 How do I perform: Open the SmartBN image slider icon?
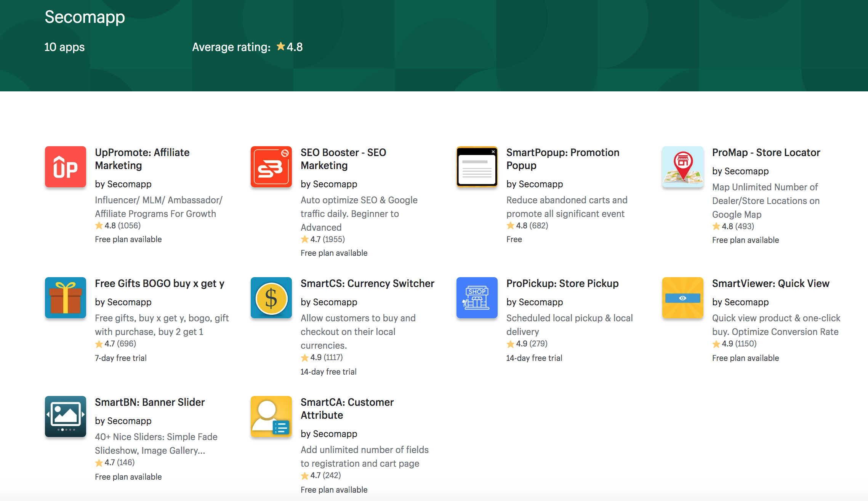[x=66, y=416]
